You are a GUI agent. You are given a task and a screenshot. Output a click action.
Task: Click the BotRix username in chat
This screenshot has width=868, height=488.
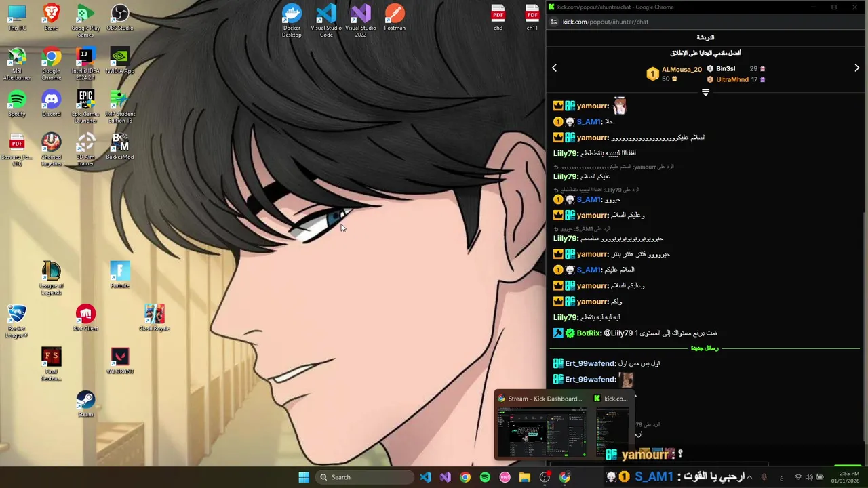click(x=589, y=333)
